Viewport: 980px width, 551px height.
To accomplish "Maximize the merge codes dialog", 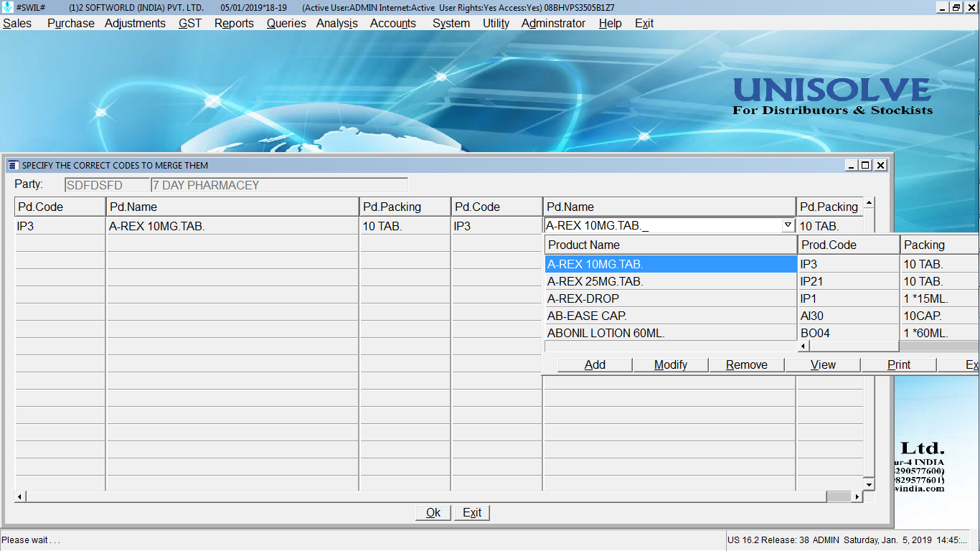I will pos(866,165).
